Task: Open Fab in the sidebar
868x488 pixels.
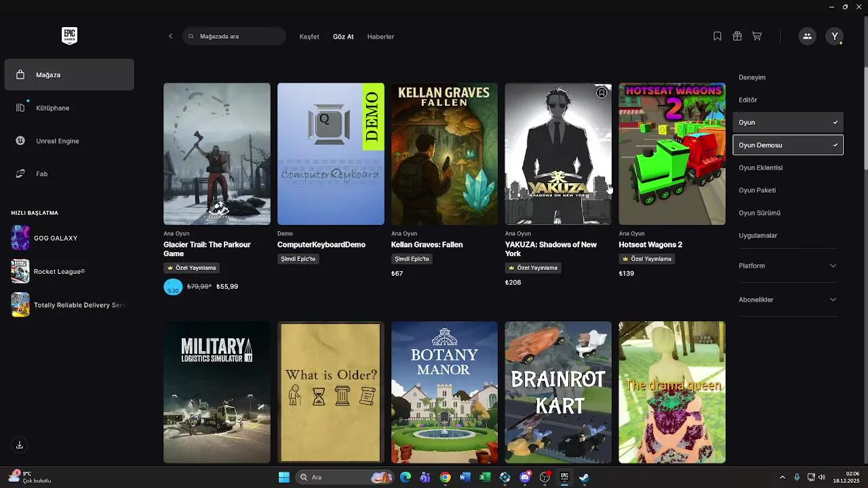Action: click(69, 174)
